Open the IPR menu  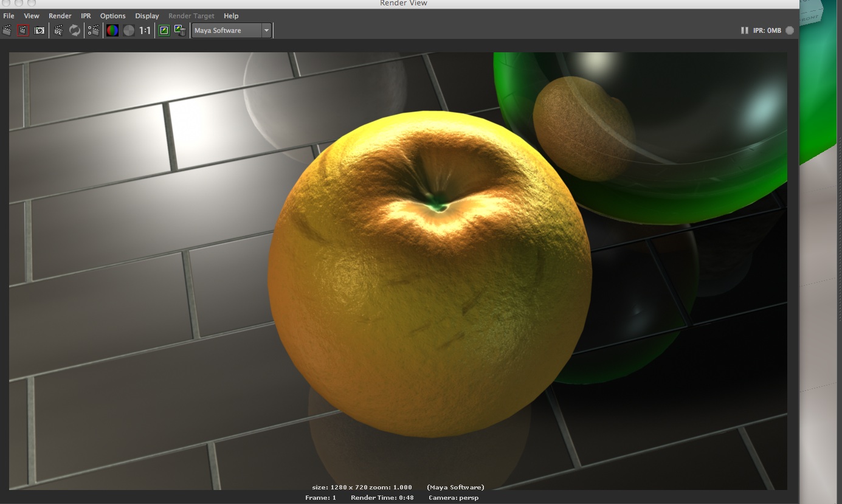pyautogui.click(x=86, y=16)
